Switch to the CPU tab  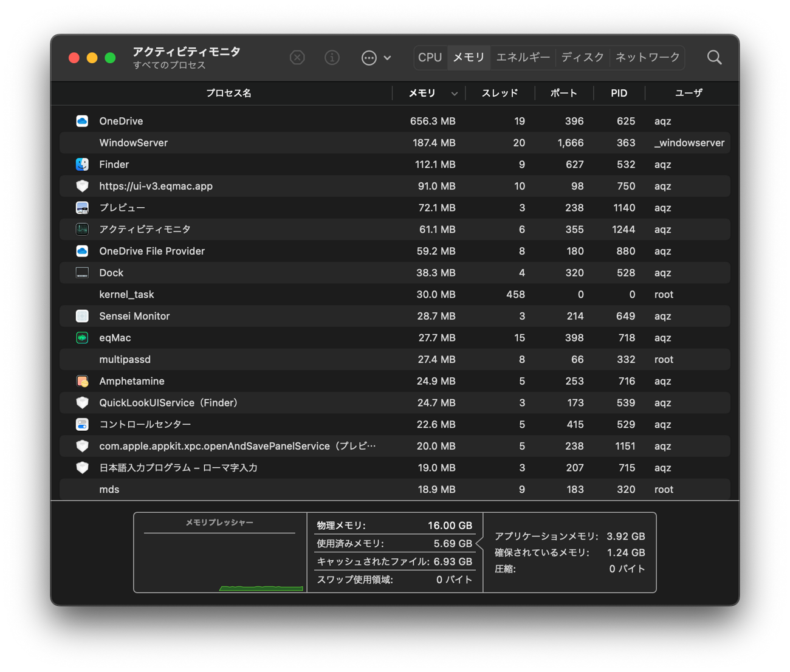(430, 57)
